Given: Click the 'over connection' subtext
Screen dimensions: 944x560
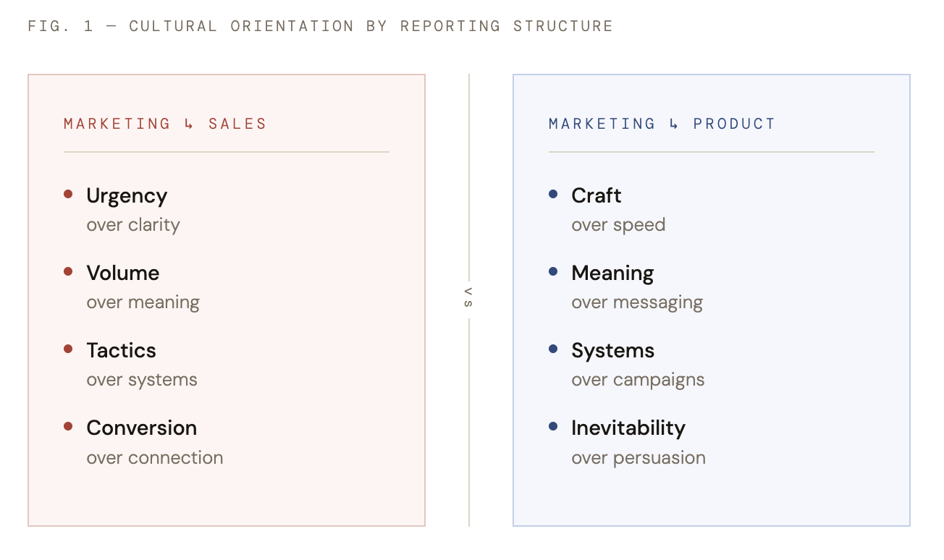Looking at the screenshot, I should 154,457.
